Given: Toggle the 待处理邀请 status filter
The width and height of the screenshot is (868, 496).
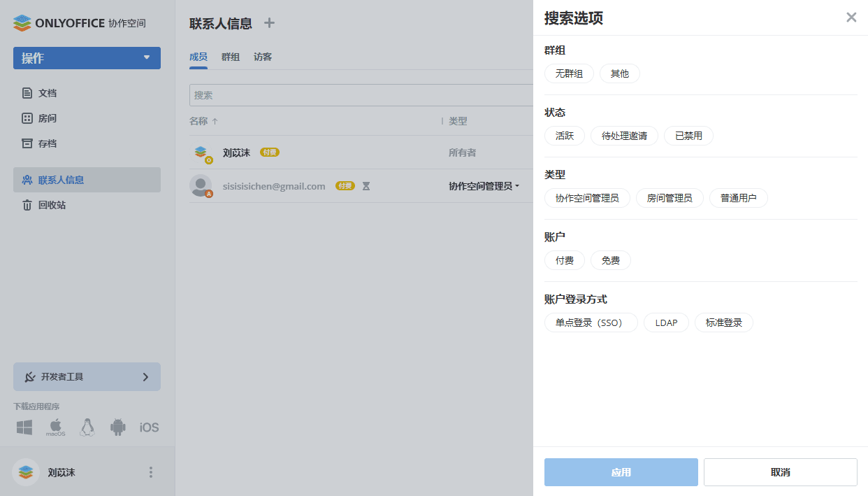Looking at the screenshot, I should 624,136.
